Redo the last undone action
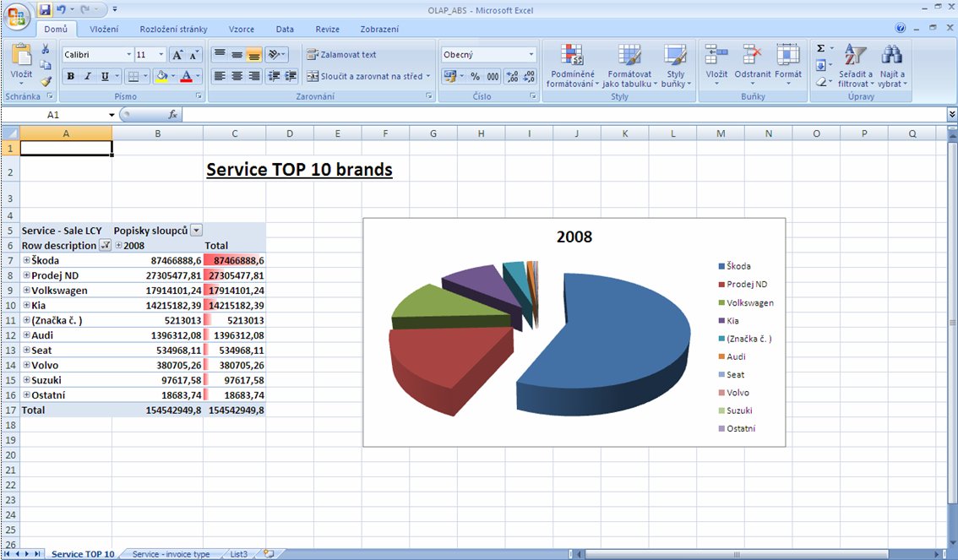The height and width of the screenshot is (560, 958). (85, 10)
